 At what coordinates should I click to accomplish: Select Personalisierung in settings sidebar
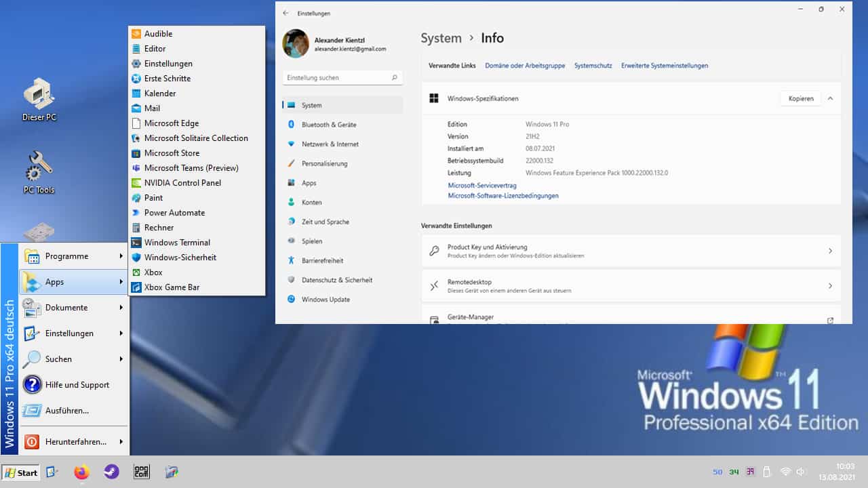342,163
